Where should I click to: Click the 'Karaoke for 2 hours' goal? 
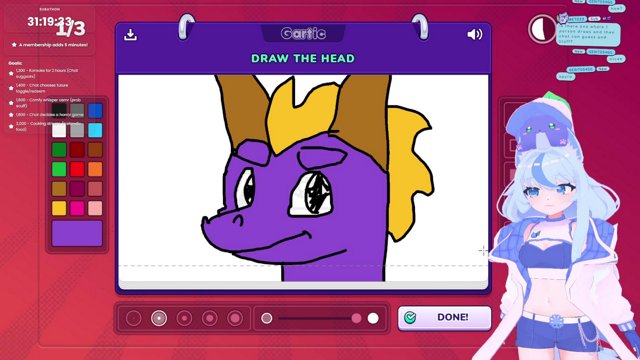47,73
